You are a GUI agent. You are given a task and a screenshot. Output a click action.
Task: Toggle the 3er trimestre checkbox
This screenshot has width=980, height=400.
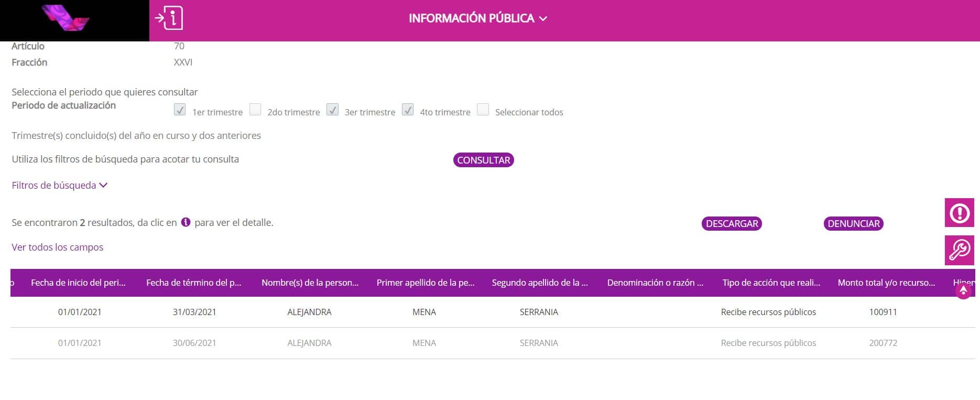click(x=332, y=110)
